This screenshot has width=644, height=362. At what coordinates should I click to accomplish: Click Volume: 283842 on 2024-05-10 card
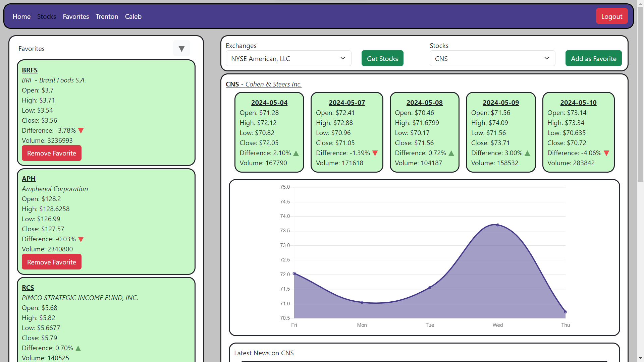(571, 163)
